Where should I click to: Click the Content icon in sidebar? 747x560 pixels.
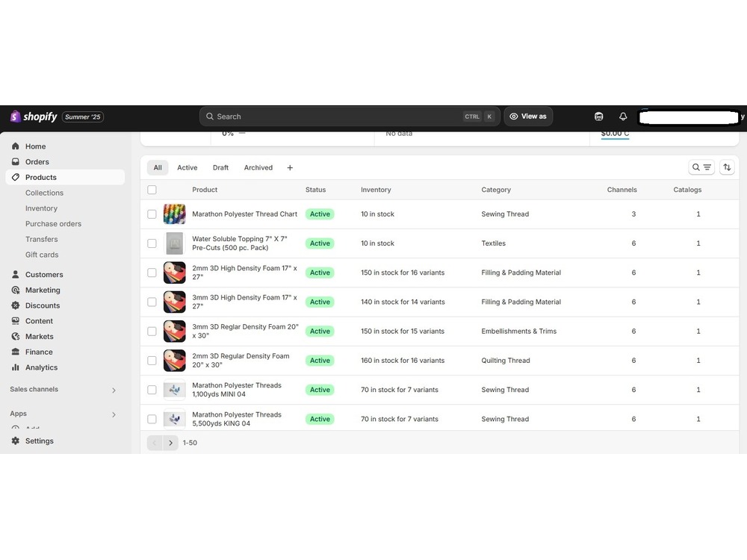point(15,321)
